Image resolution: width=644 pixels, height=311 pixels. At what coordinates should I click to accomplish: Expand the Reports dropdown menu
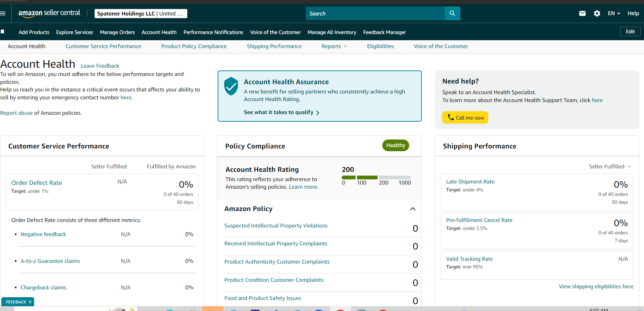click(x=335, y=46)
